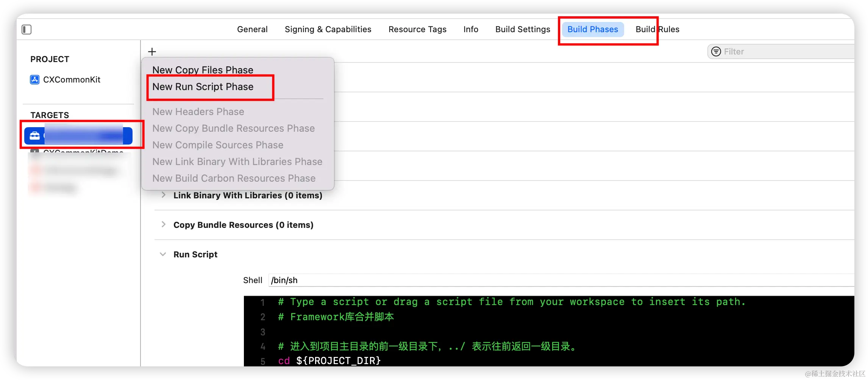Expand the Link Binary With Libraries section
Screen dimensions: 868x380
pos(163,195)
